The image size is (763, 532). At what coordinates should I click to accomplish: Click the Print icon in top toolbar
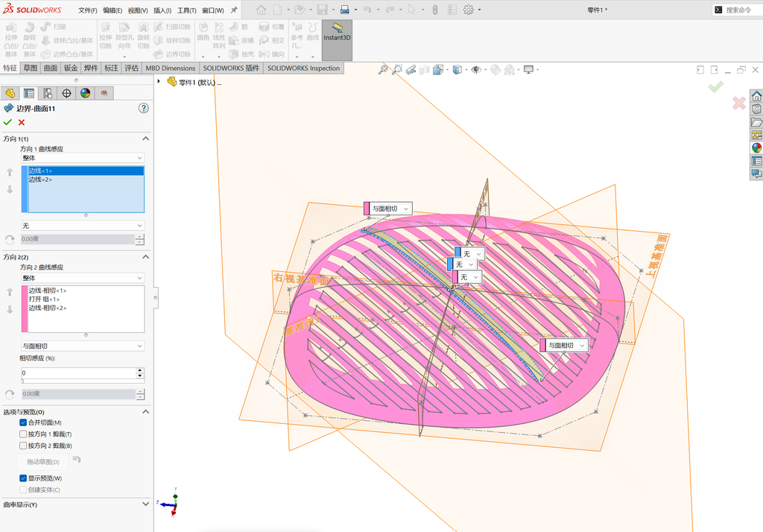(x=344, y=10)
